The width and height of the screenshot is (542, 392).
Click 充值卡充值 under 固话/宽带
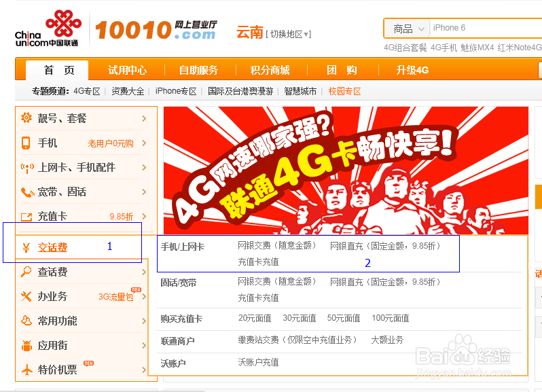(x=258, y=298)
